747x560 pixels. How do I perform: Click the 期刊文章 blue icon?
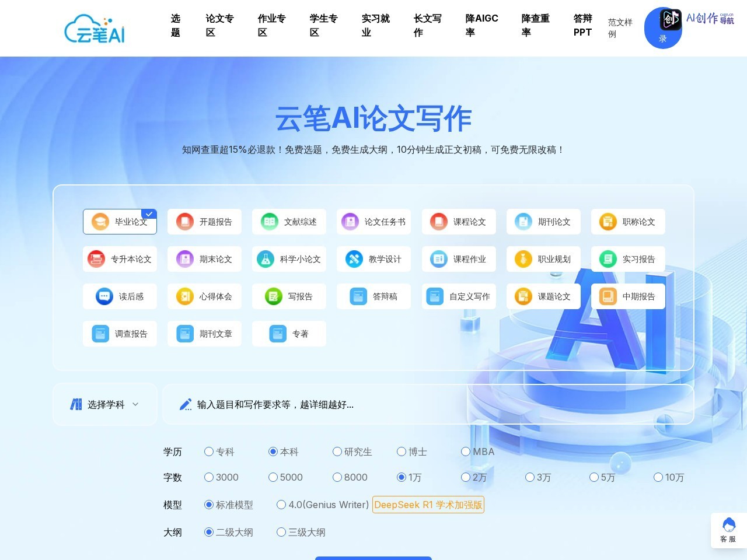coord(185,334)
